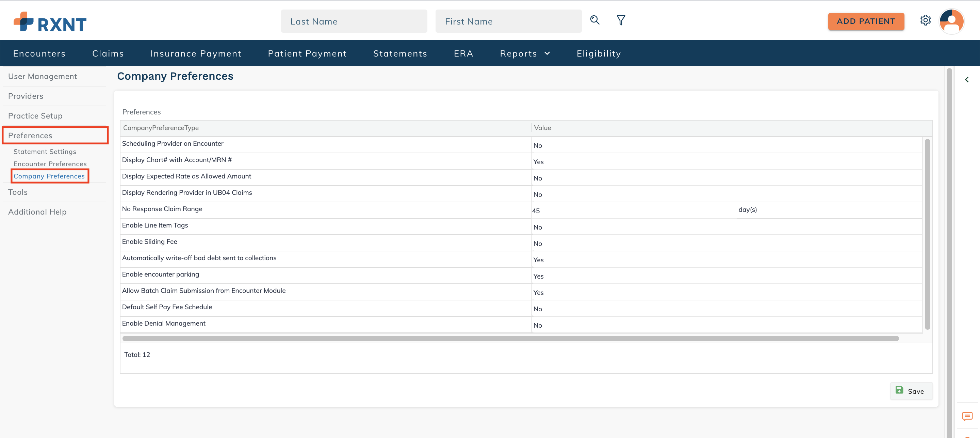980x438 pixels.
Task: Change Display Rendering Provider in UB04 value
Action: [726, 194]
